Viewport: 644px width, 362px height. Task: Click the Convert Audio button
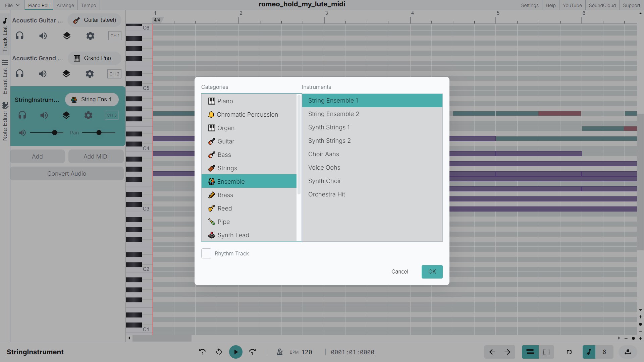point(66,173)
